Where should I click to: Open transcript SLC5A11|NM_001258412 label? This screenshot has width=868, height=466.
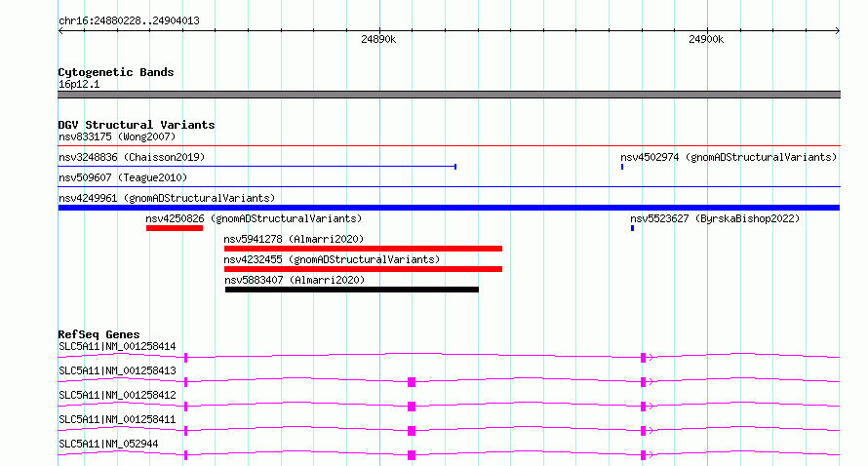click(117, 395)
